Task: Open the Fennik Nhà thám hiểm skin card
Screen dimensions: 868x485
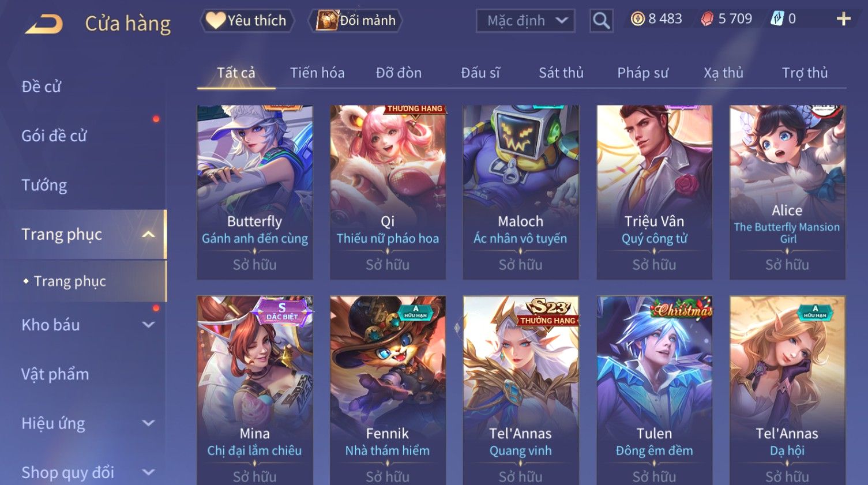Action: 388,390
